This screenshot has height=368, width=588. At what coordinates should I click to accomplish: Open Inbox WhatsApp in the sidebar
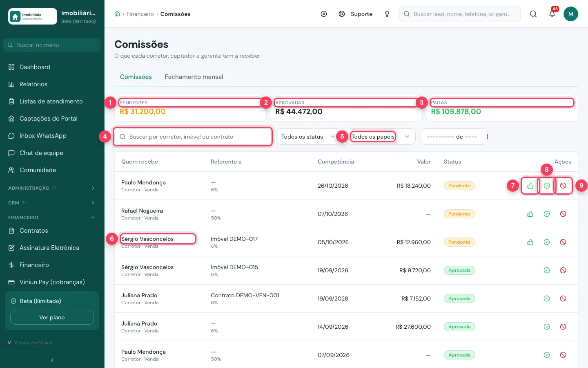click(52, 136)
